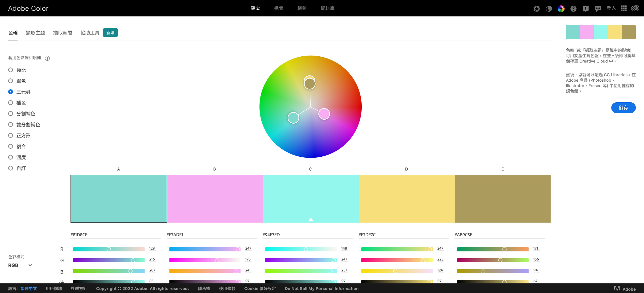Screen dimensions: 644x293
Task: Select the 類比 harmony rule
Action: coord(11,70)
